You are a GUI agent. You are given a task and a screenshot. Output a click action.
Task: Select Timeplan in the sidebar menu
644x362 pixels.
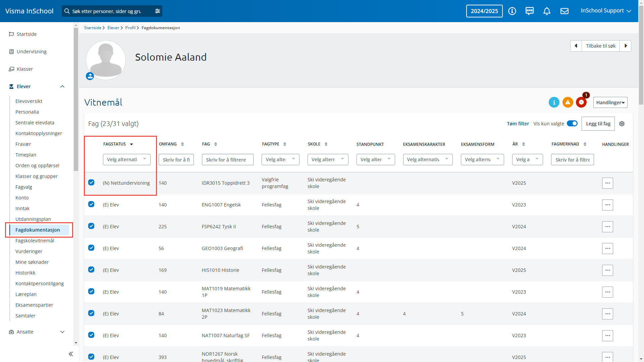click(x=26, y=155)
